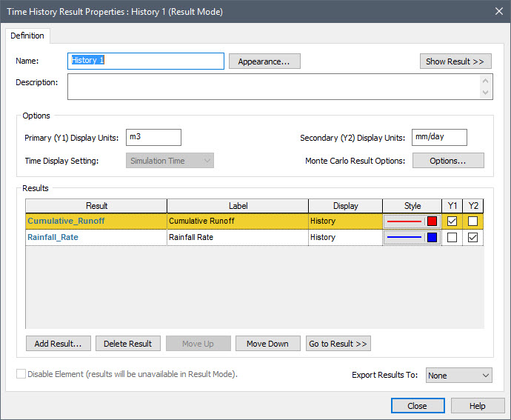This screenshot has width=511, height=420.
Task: Select the Definition tab
Action: click(28, 36)
